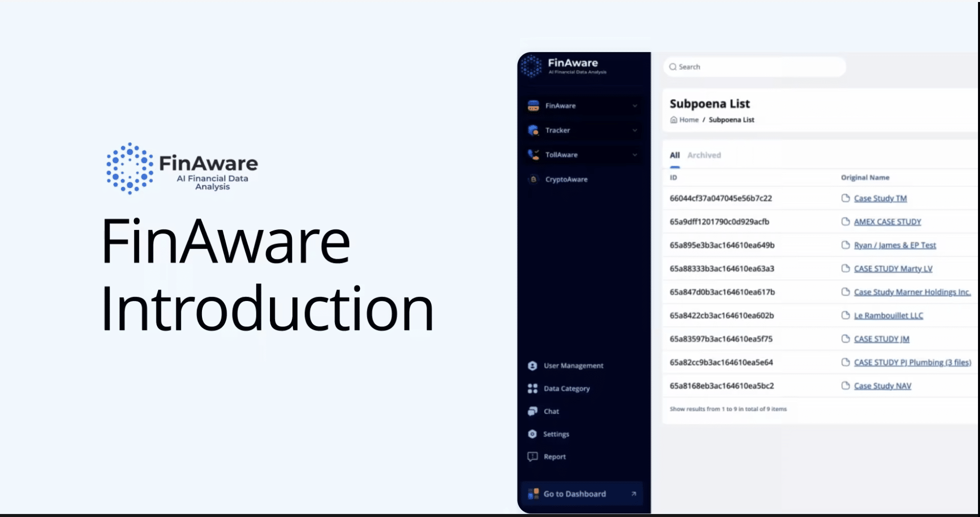Expand the TollAware menu chevron

(634, 155)
